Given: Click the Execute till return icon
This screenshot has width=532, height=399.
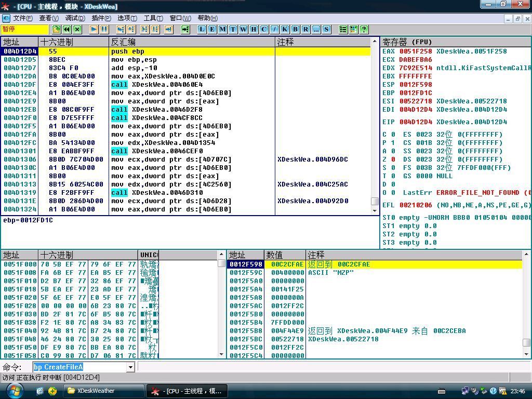Looking at the screenshot, I should click(x=168, y=30).
